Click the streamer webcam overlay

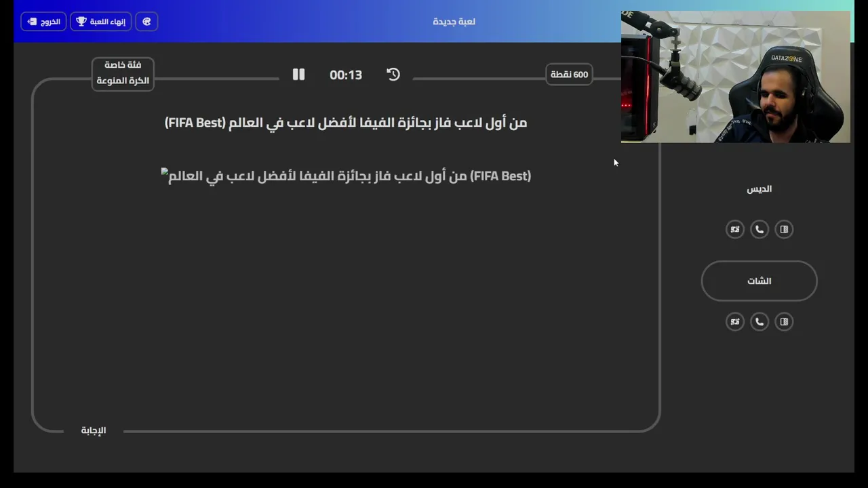click(x=736, y=77)
